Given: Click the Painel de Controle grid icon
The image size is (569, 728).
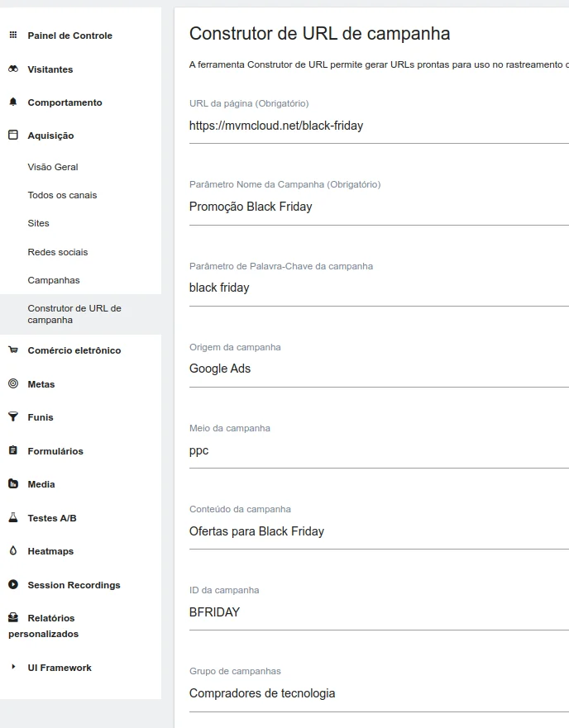Looking at the screenshot, I should click(12, 36).
